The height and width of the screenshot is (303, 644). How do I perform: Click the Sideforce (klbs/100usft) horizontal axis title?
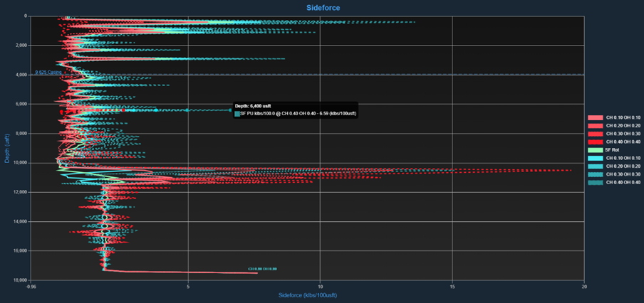[x=305, y=295]
